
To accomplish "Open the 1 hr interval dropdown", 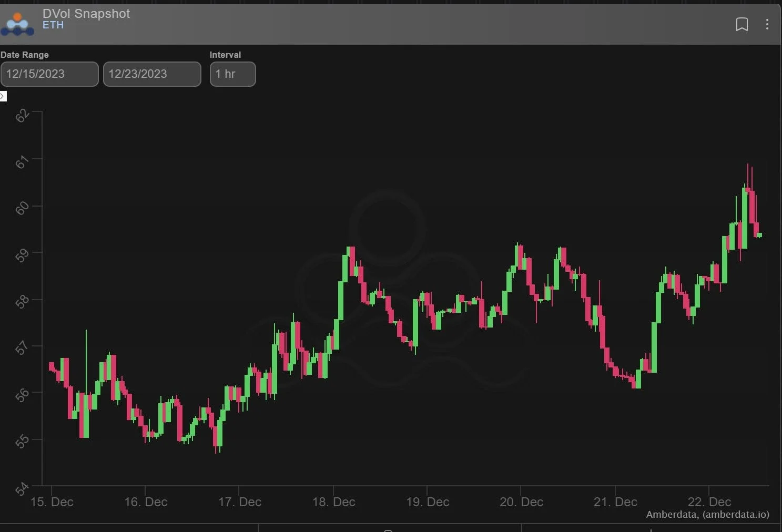I will point(232,74).
